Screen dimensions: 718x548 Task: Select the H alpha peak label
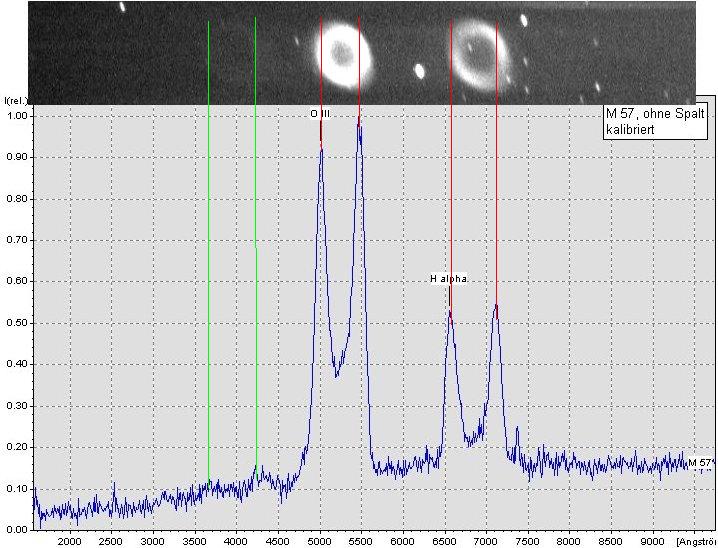(x=448, y=279)
